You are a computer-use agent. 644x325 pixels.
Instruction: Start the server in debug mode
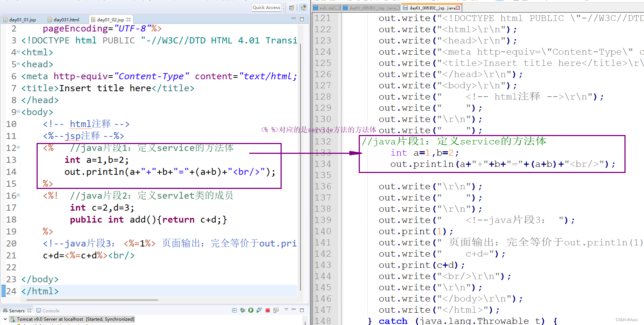pos(243,310)
